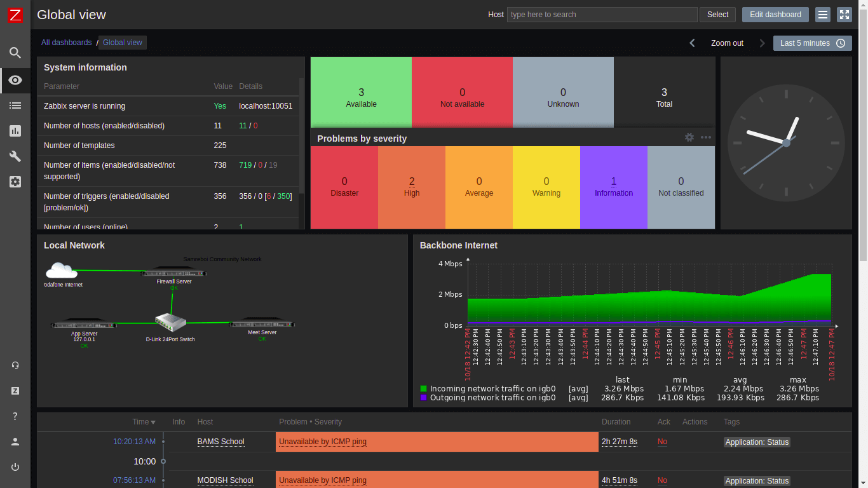Viewport: 868px width, 488px height.
Task: Open the Last 5 minutes time selector
Action: tap(812, 43)
